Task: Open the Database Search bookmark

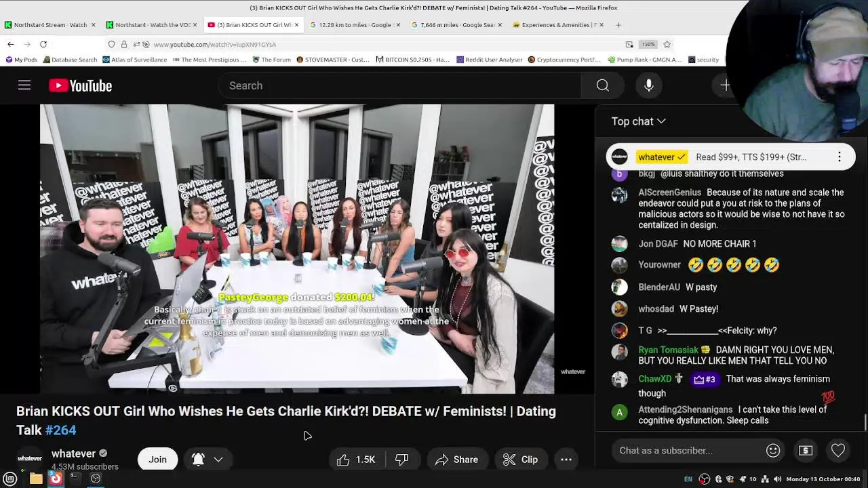Action: coord(70,60)
